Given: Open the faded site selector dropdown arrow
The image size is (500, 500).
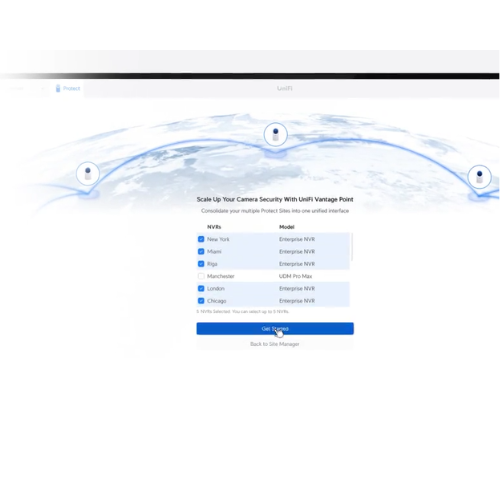Looking at the screenshot, I should point(43,88).
